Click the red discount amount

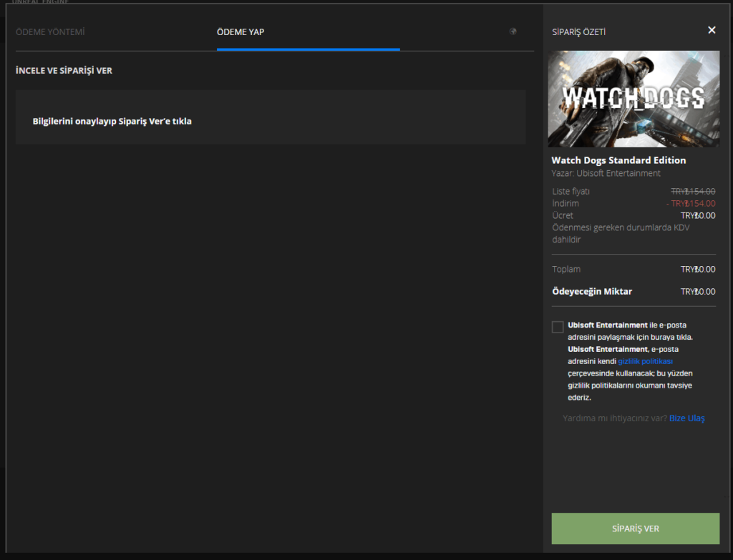coord(691,204)
